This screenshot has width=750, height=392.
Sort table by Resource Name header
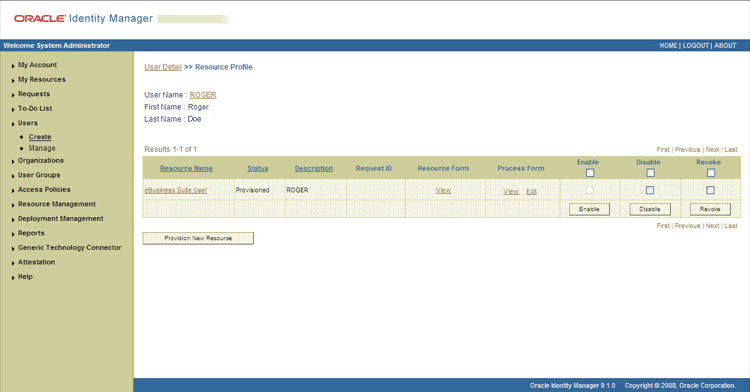[186, 168]
